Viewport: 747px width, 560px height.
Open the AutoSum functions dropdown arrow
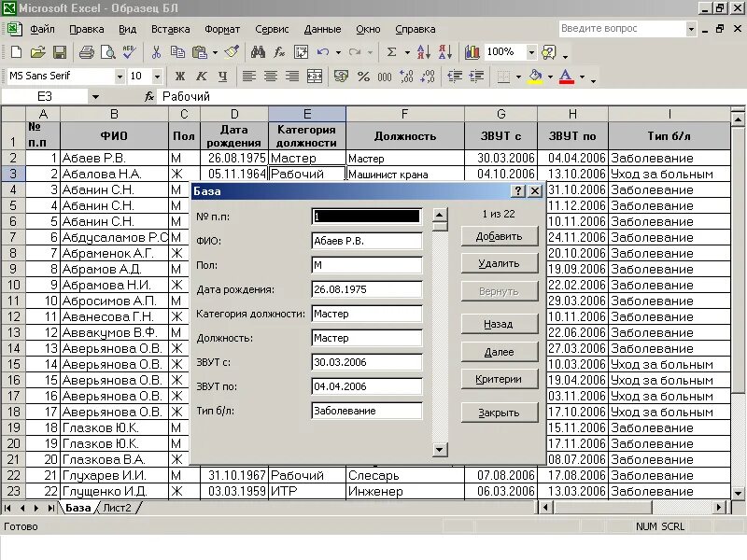pos(407,52)
